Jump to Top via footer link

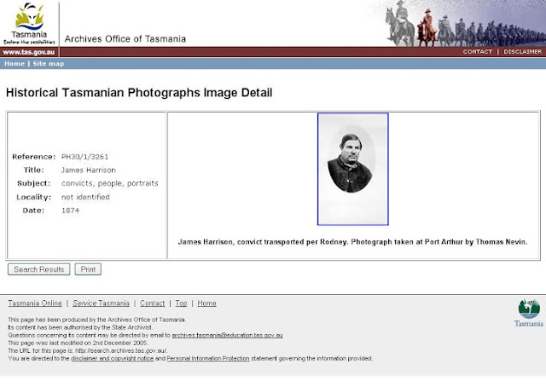[x=181, y=303]
